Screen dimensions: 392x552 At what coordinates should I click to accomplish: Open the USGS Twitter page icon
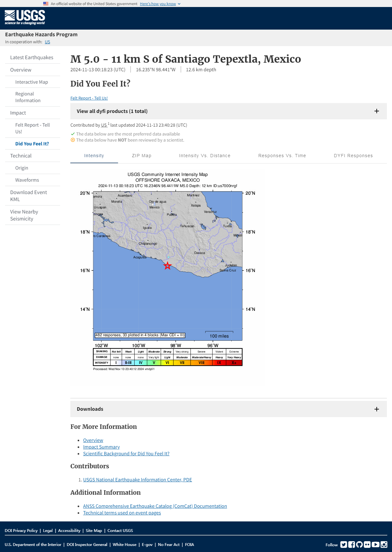click(344, 544)
